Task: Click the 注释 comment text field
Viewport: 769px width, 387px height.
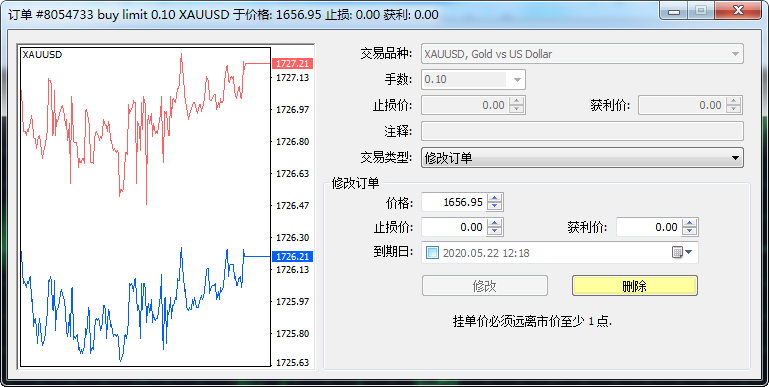Action: (x=582, y=131)
